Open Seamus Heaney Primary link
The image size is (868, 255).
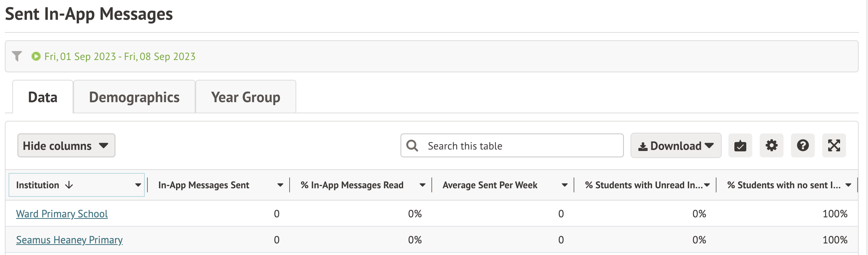point(69,240)
